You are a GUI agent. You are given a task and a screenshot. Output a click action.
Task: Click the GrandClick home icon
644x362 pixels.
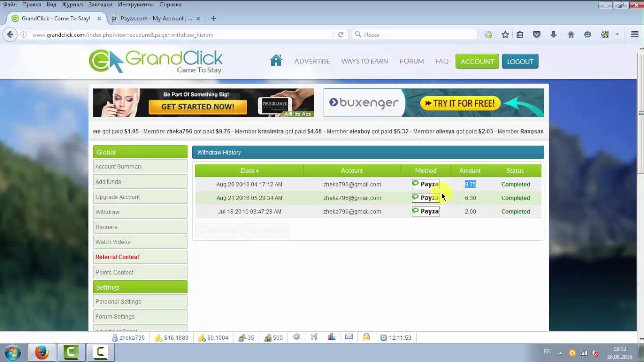point(276,61)
